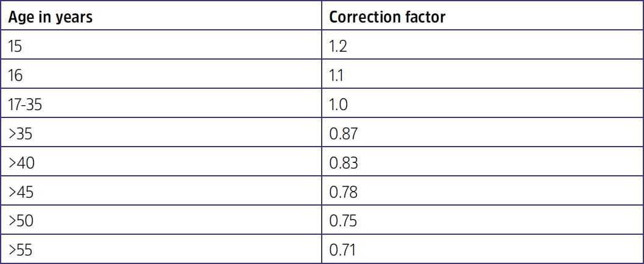644x264 pixels.
Task: Click the 0.71 correction factor value
Action: [x=342, y=249]
